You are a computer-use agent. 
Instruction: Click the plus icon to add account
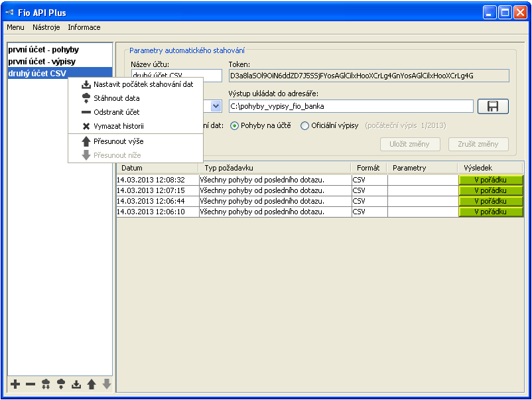click(15, 384)
